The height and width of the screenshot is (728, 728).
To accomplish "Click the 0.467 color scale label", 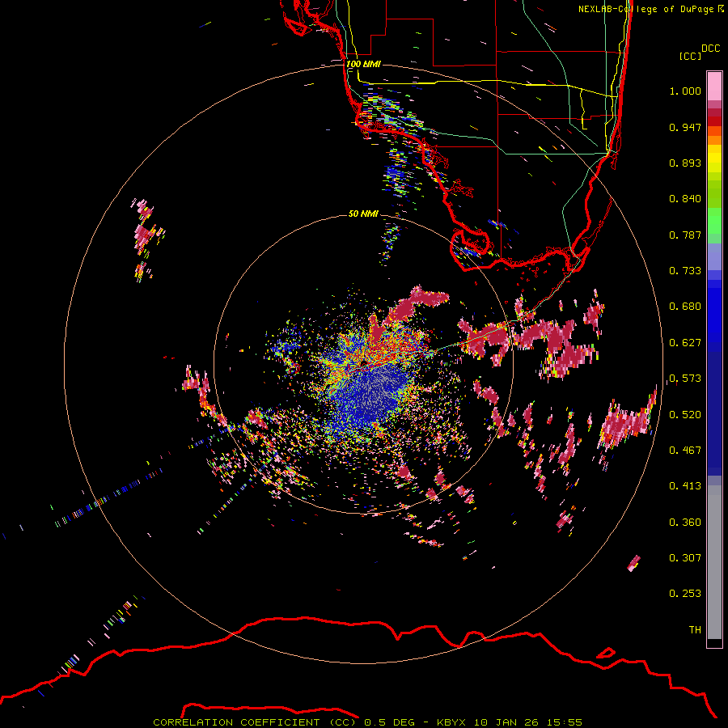I will click(685, 451).
